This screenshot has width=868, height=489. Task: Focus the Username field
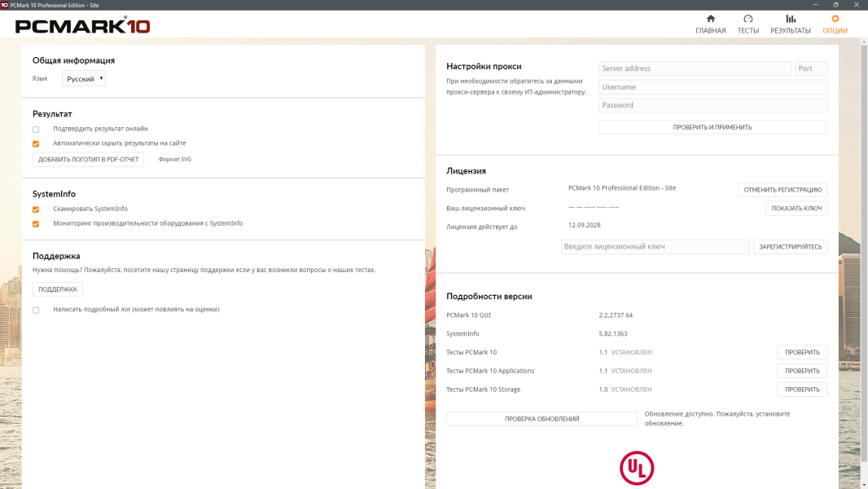tap(713, 87)
